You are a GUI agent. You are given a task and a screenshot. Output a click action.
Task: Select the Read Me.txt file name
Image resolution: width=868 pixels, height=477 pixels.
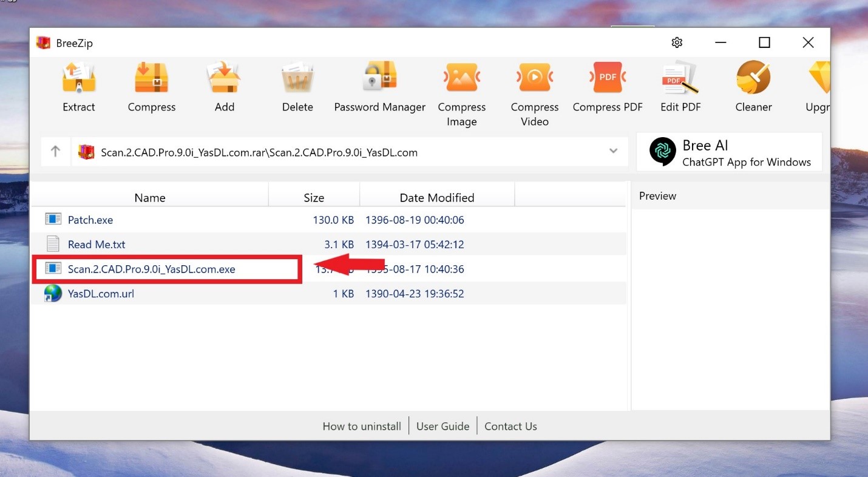point(97,245)
